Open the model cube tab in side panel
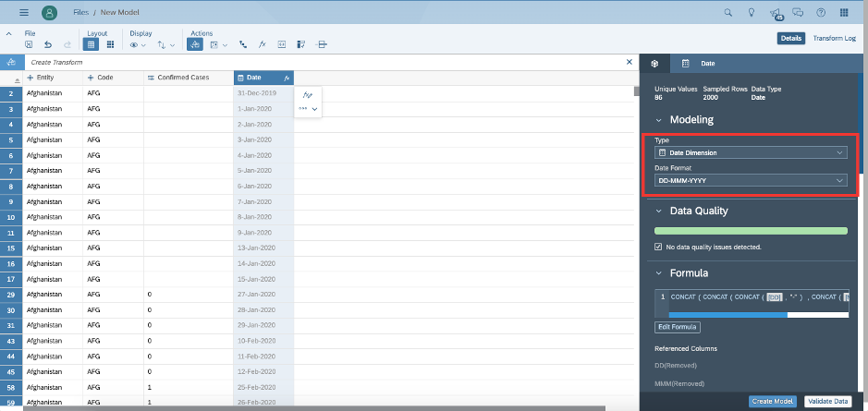This screenshot has height=411, width=868. pyautogui.click(x=654, y=64)
